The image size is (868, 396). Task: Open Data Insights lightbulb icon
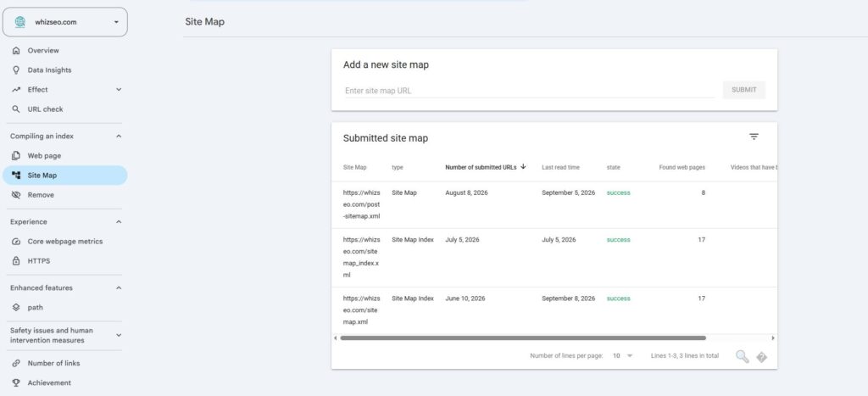16,70
